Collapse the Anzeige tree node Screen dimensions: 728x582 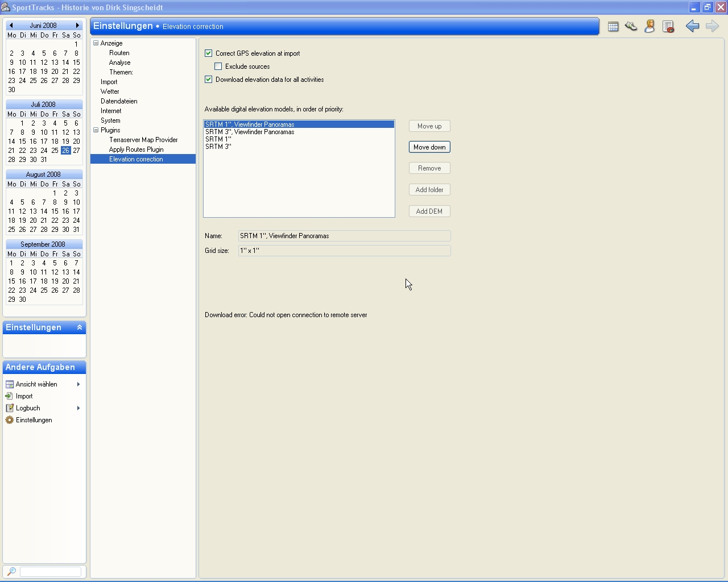(96, 43)
